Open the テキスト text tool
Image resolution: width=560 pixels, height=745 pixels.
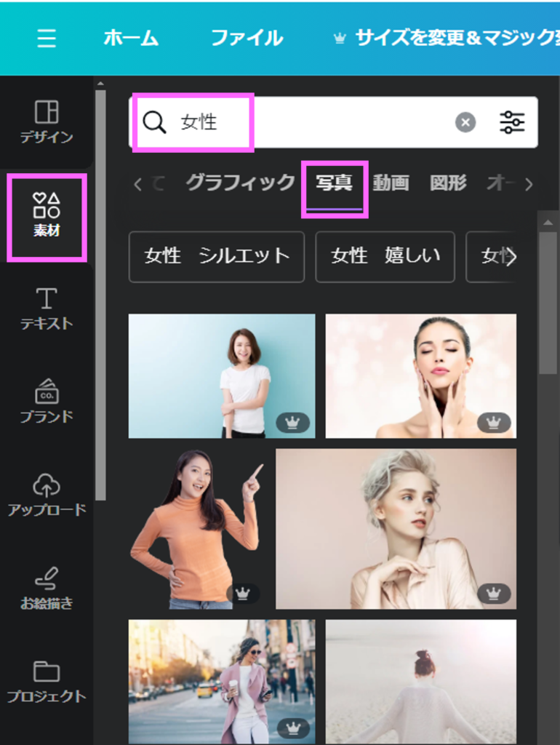pos(47,308)
